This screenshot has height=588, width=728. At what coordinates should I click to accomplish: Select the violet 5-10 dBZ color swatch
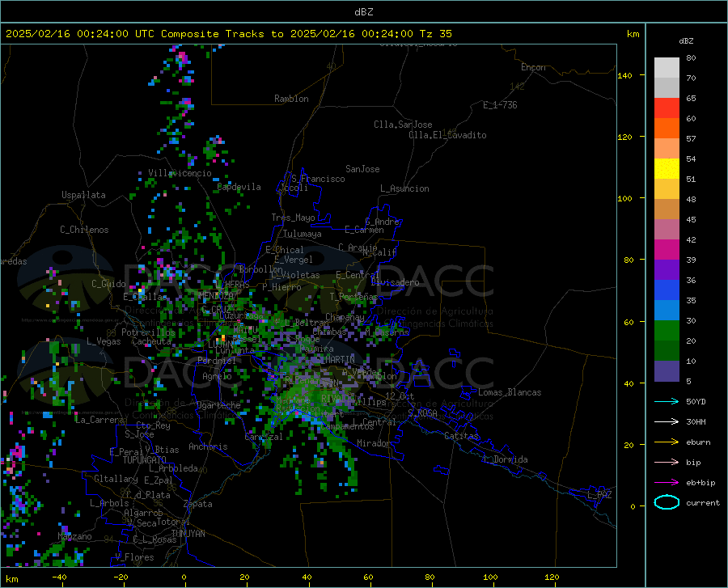point(667,371)
